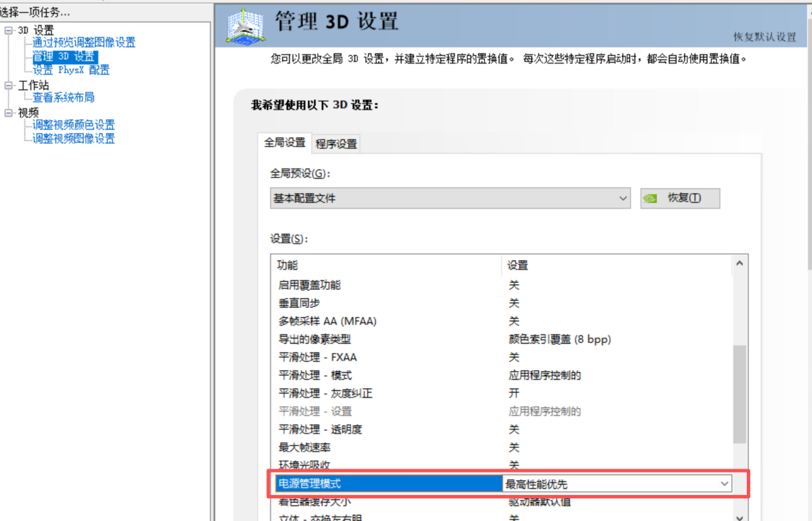Collapse the 视频 tree node
Viewport: 812px width, 521px height.
click(x=8, y=113)
